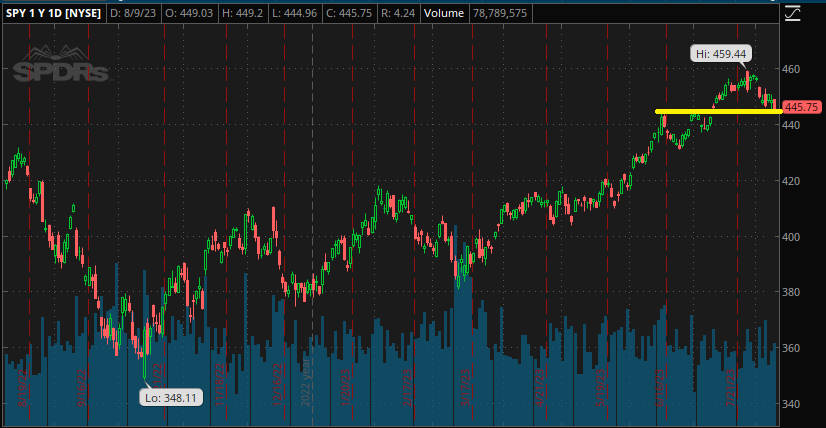This screenshot has height=428, width=826.
Task: Click the open price O: 449.03
Action: click(x=189, y=14)
